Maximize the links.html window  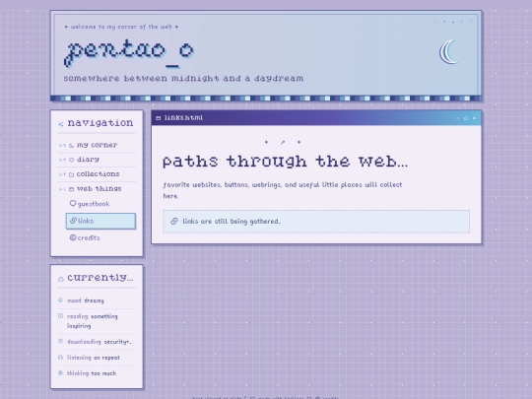click(466, 118)
